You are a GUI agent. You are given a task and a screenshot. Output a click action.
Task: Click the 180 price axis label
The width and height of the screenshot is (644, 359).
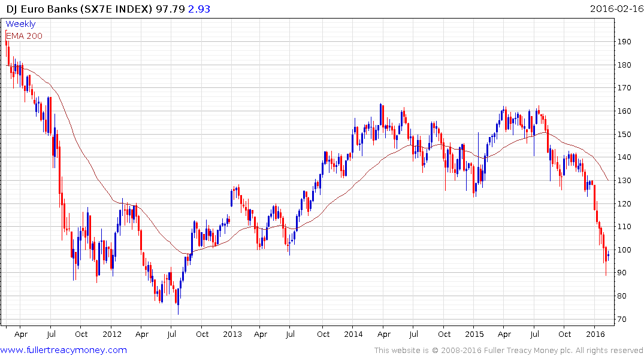point(624,65)
